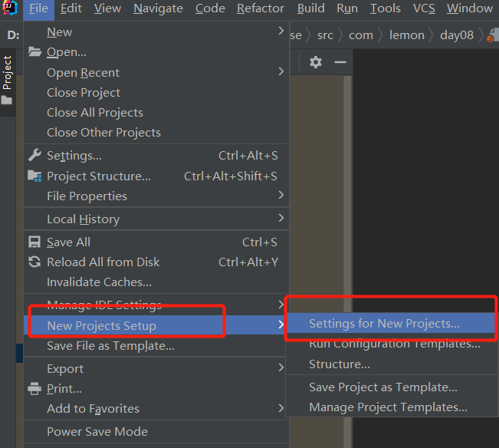499x448 pixels.
Task: Click the open-folder icon beside Open...
Action: point(34,52)
